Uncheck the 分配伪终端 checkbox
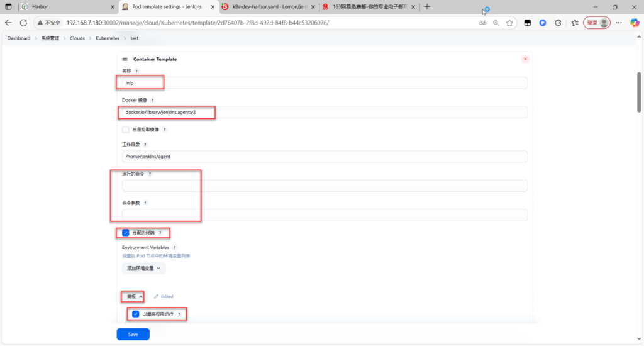Viewport: 644px width, 346px height. tap(126, 233)
